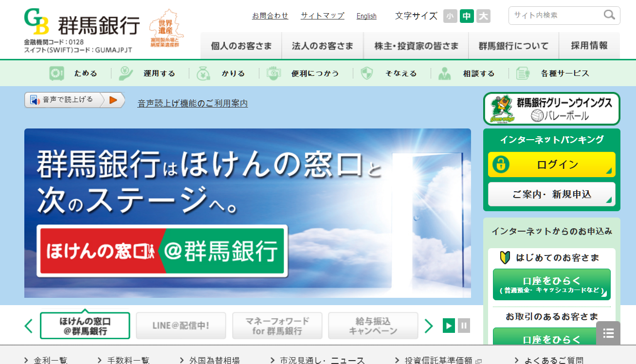Open the World Heritage orange map badge

[x=166, y=28]
